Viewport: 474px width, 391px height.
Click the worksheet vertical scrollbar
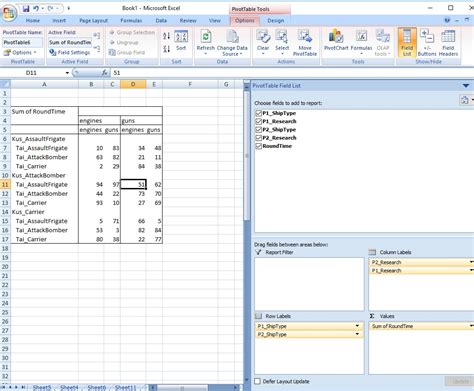point(247,157)
